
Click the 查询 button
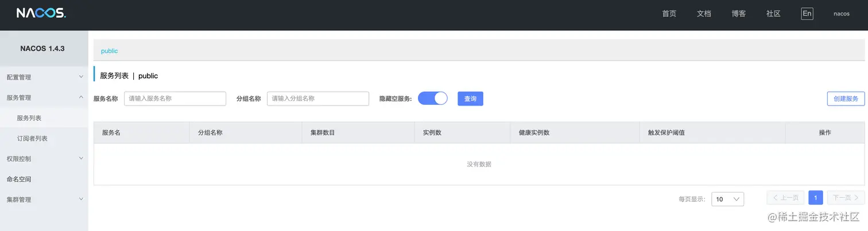pos(470,99)
